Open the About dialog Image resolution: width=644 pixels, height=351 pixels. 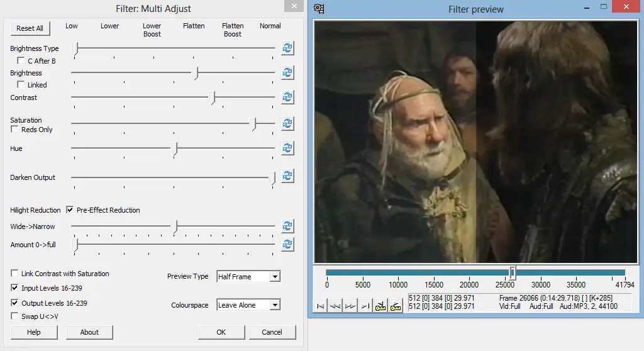89,332
